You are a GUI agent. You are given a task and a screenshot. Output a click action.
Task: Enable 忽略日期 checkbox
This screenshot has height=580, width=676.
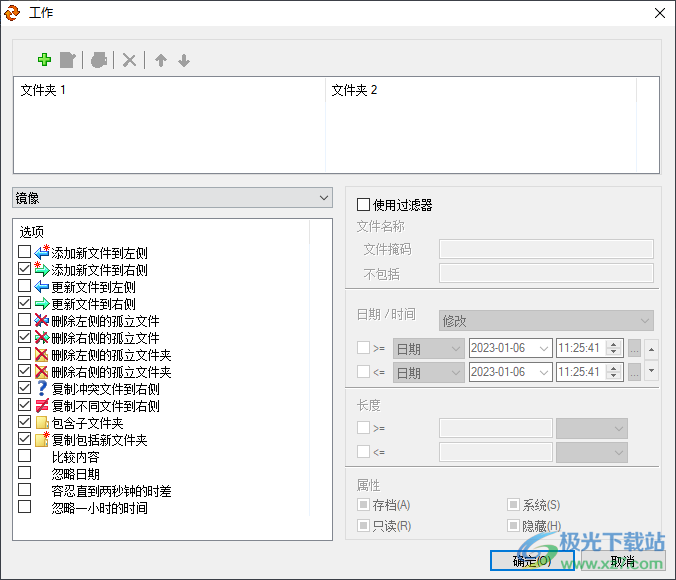click(x=25, y=473)
